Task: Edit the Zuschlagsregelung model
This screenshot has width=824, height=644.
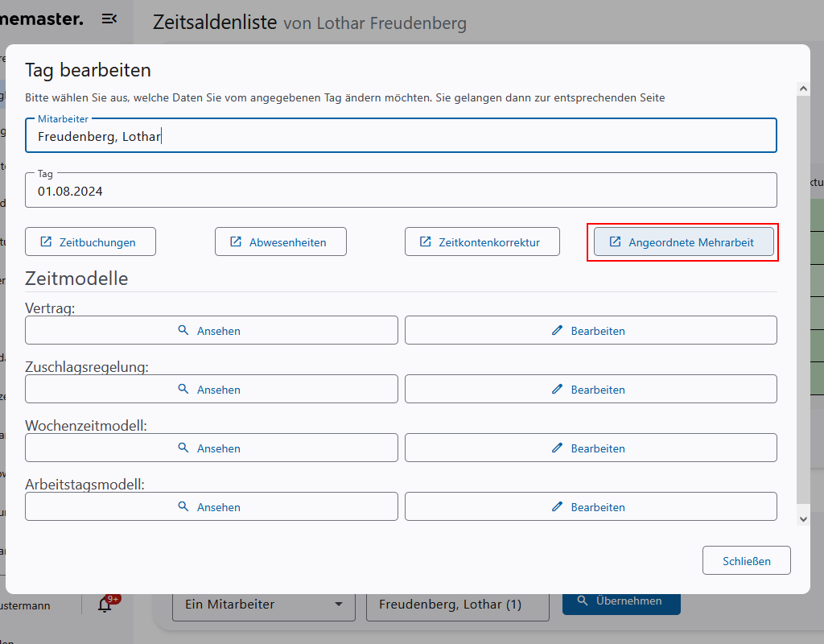Action: (x=590, y=389)
